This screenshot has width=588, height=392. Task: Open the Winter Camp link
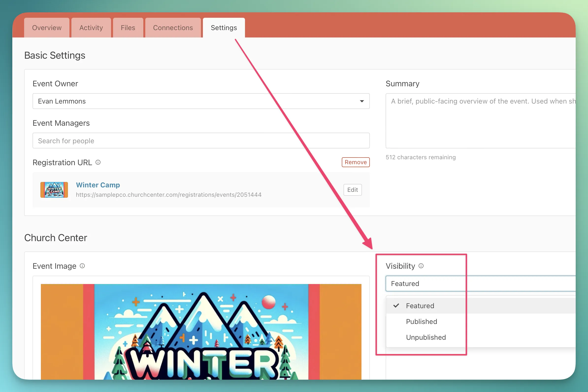(x=98, y=185)
